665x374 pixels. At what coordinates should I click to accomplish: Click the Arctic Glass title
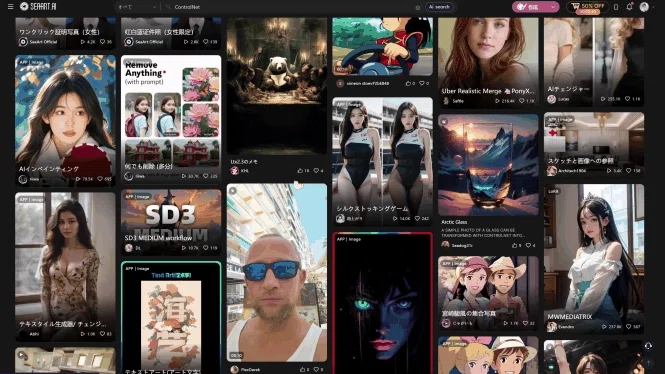pos(454,222)
